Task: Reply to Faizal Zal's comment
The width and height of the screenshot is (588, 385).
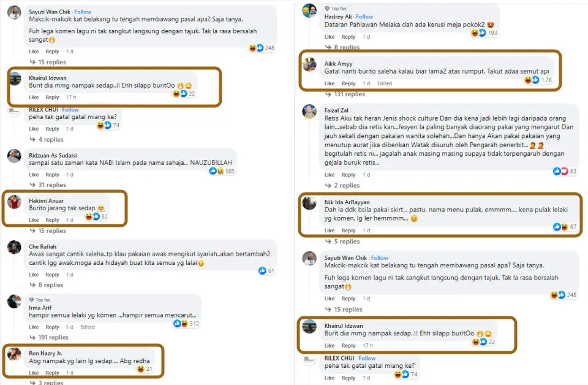Action: tap(349, 175)
